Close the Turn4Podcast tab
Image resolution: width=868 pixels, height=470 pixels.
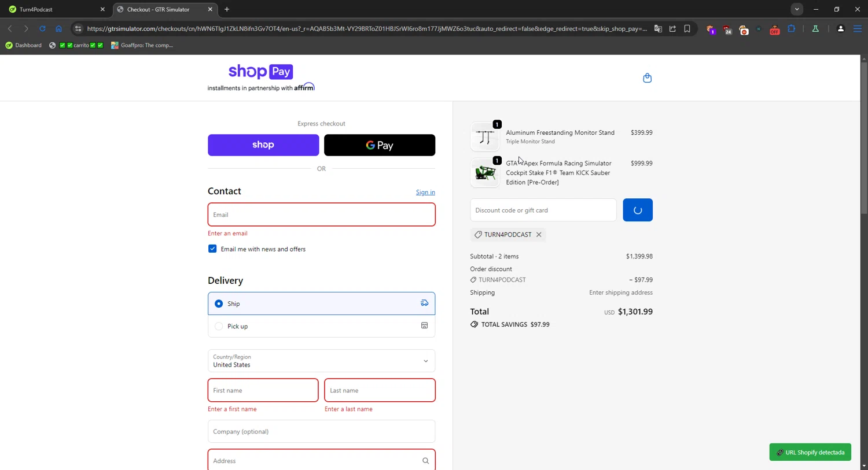(x=102, y=9)
